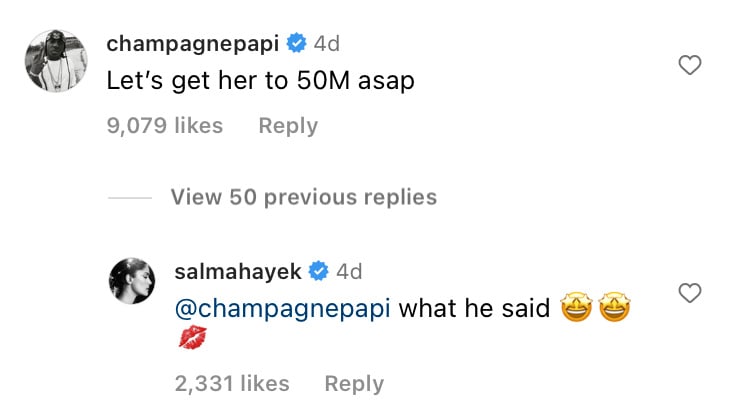
Task: Reply to champagnepapi's comment
Action: [288, 126]
